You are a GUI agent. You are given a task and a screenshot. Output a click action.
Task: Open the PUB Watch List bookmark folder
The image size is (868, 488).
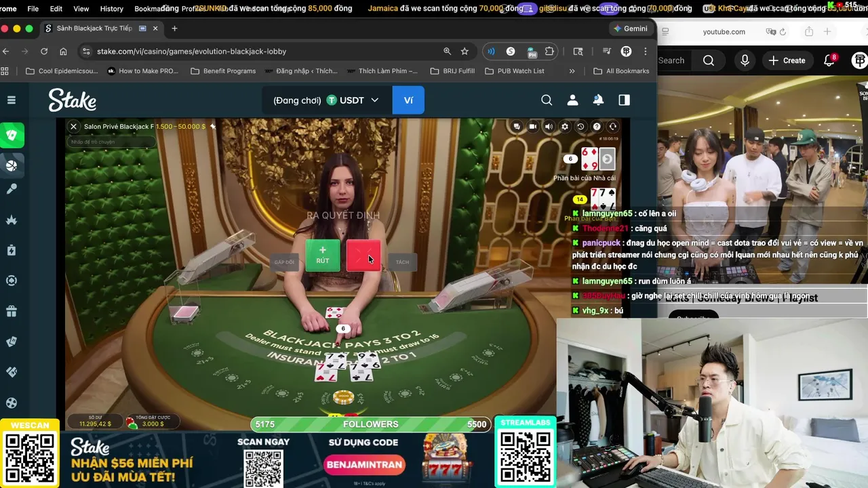[x=515, y=71]
